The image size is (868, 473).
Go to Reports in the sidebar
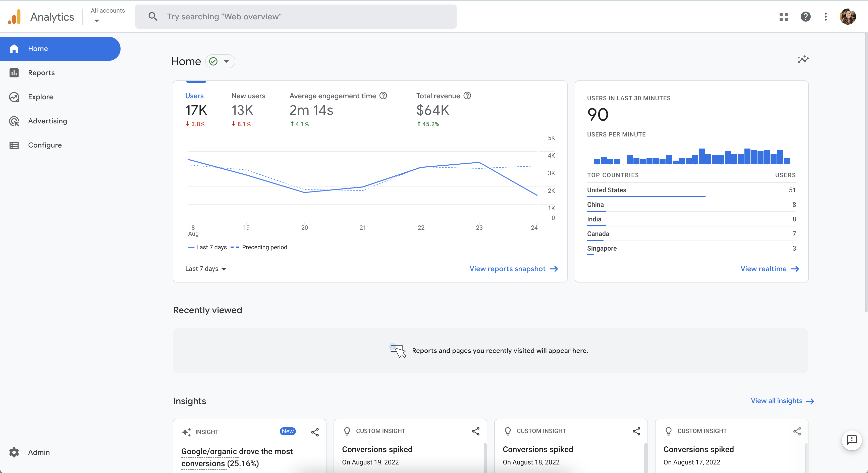(x=41, y=73)
